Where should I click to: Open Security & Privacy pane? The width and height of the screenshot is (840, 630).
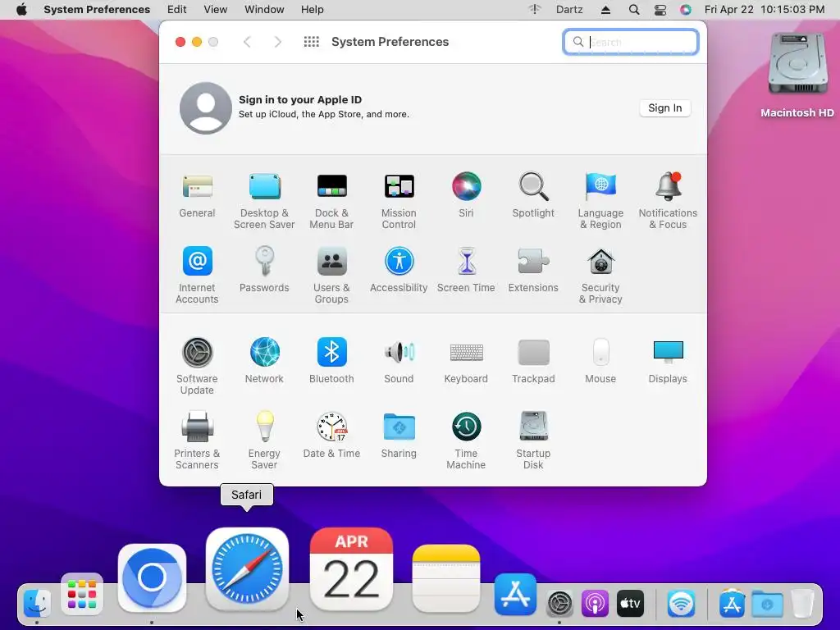click(x=600, y=276)
